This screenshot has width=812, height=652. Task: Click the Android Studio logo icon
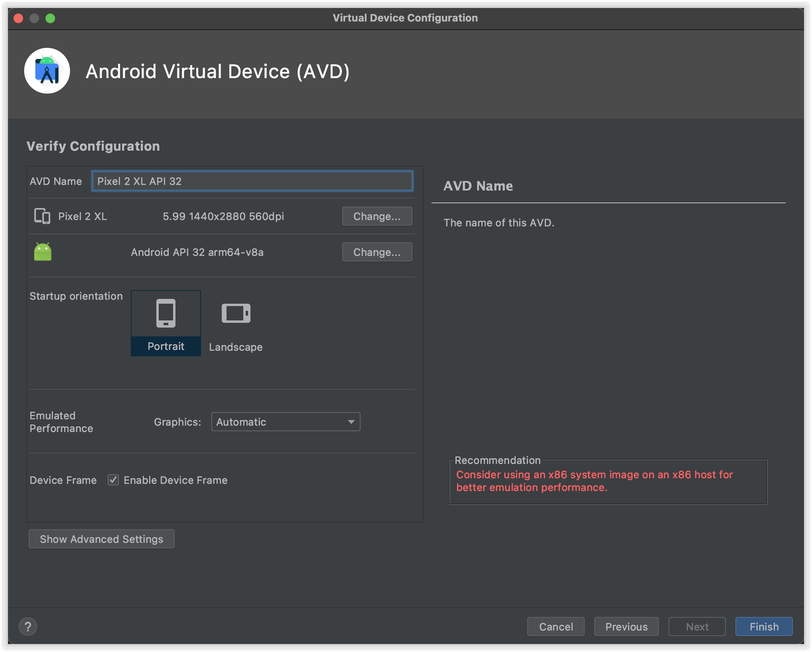[47, 71]
